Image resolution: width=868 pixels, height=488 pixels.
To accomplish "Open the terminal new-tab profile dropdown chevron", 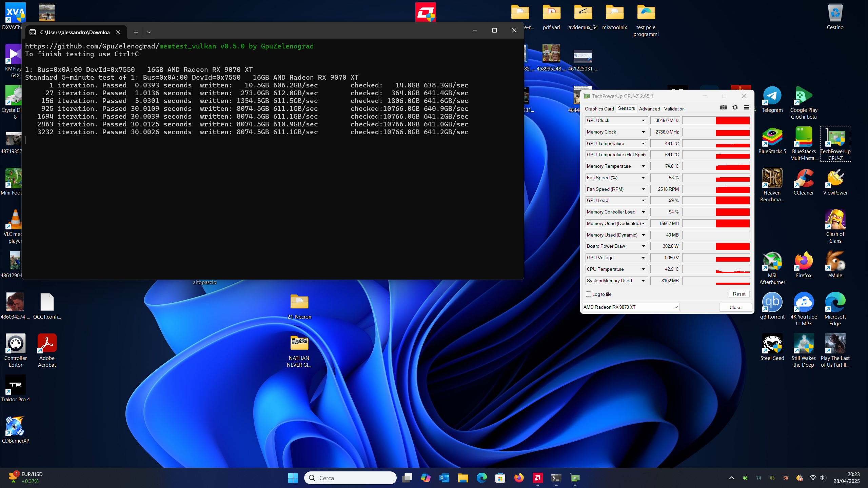I will (x=149, y=32).
